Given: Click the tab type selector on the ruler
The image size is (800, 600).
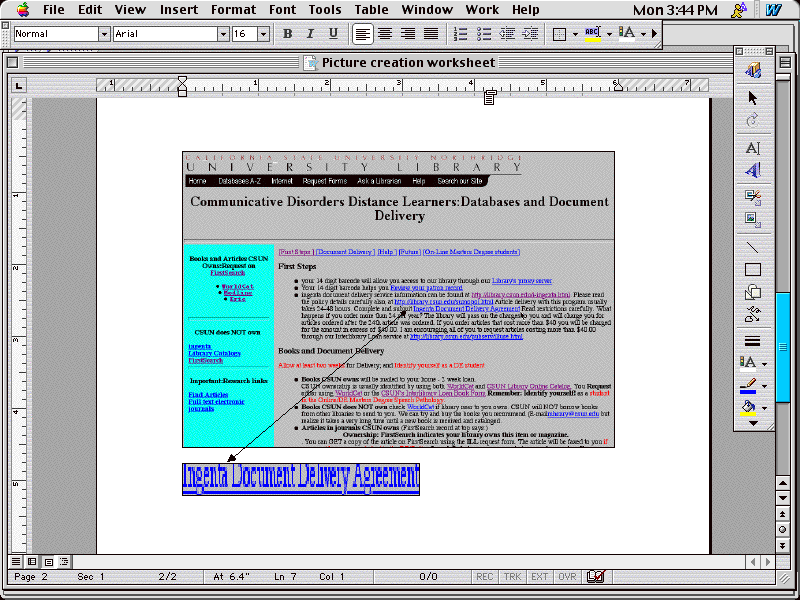Looking at the screenshot, I should pyautogui.click(x=19, y=85).
